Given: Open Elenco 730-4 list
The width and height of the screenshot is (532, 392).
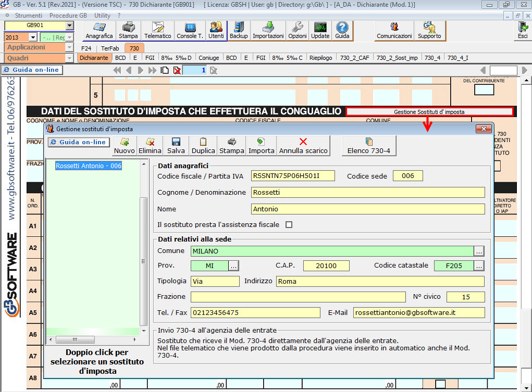Looking at the screenshot, I should [369, 146].
